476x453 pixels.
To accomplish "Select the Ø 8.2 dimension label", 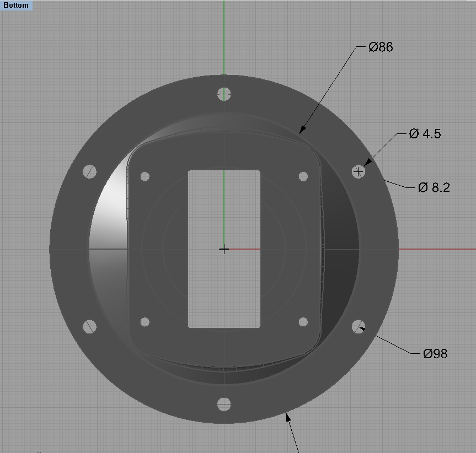I will [434, 187].
